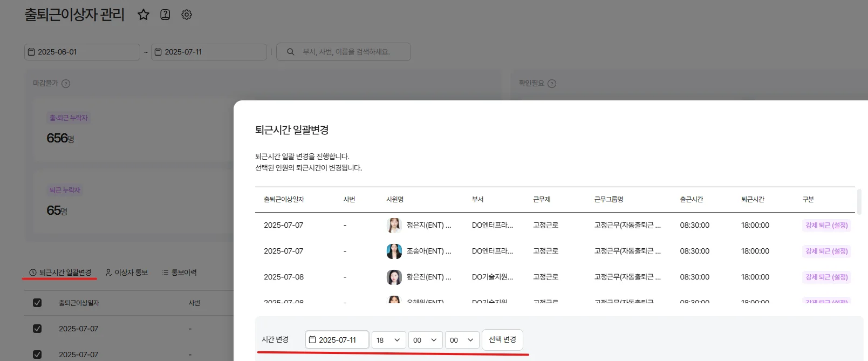Click the info icon beside 확인필요
Viewport: 868px width, 361px height.
coord(552,84)
